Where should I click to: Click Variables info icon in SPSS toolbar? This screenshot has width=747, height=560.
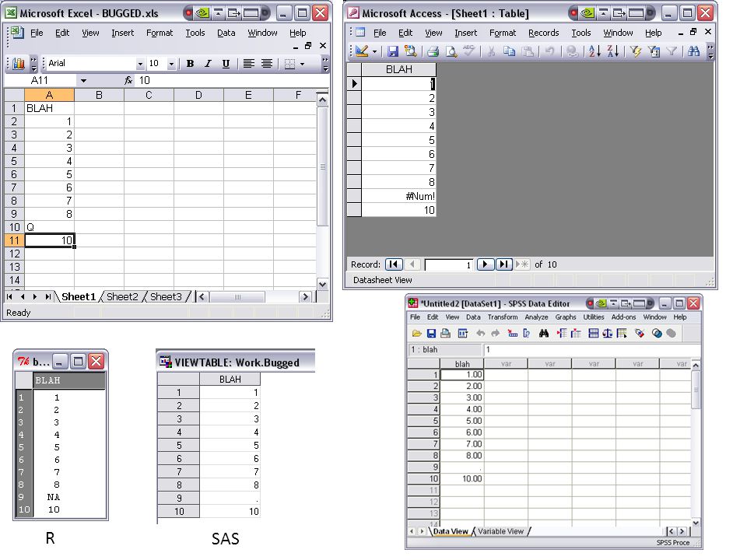[527, 334]
